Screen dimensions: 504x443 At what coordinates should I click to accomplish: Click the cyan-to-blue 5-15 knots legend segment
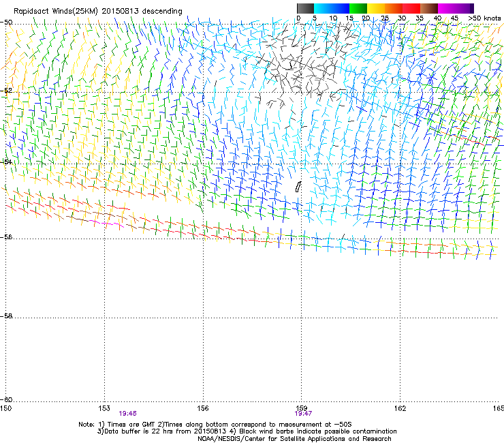tap(332, 8)
